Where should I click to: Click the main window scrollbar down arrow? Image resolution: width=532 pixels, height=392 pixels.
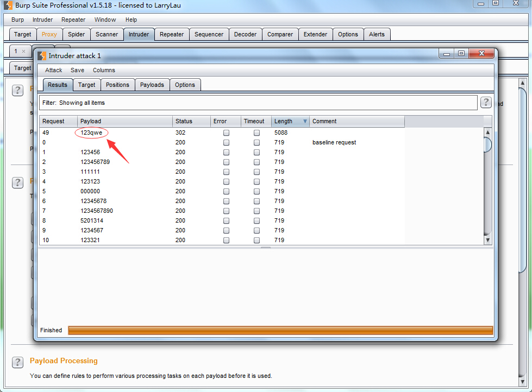point(523,382)
